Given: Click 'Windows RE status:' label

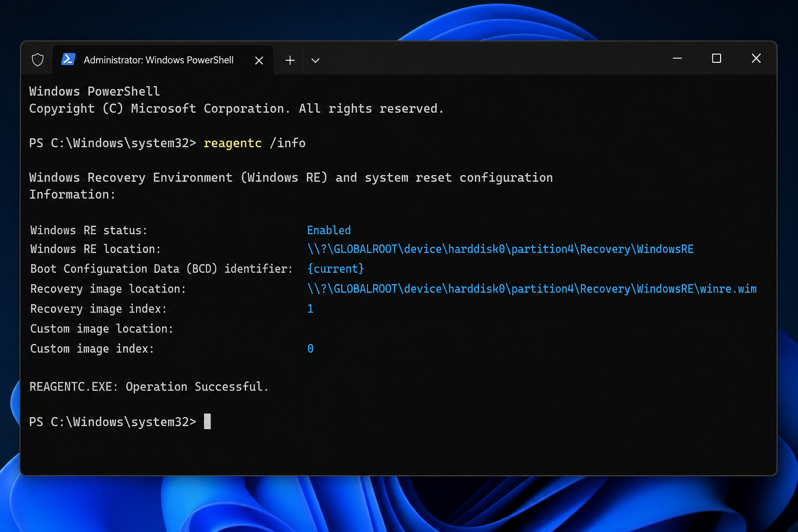Looking at the screenshot, I should point(89,230).
